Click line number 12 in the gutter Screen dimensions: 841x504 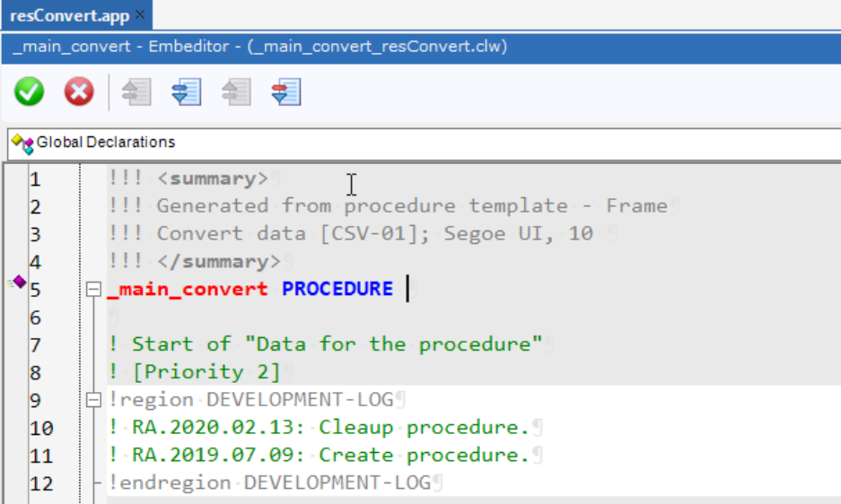coord(40,484)
